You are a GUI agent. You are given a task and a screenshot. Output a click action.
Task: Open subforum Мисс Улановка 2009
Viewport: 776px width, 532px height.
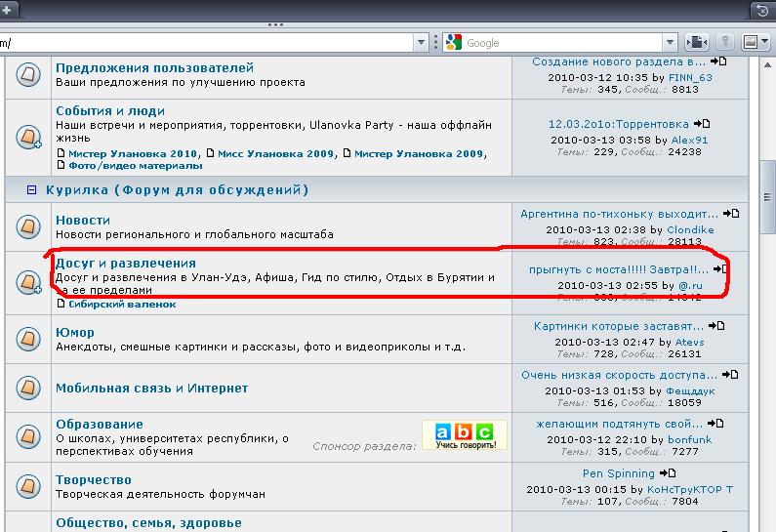click(275, 153)
